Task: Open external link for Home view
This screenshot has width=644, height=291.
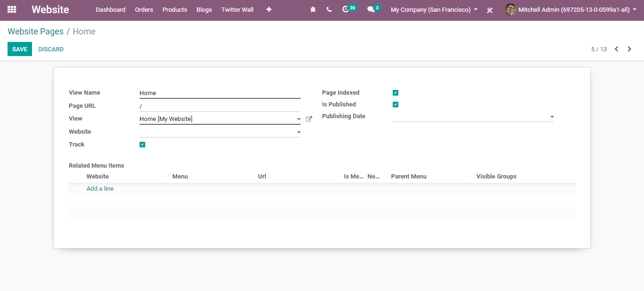Action: tap(309, 119)
